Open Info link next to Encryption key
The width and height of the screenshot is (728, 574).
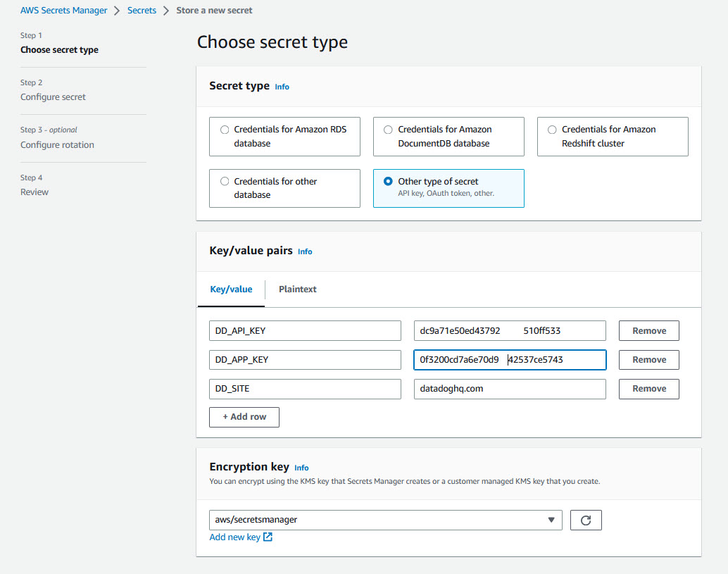301,468
